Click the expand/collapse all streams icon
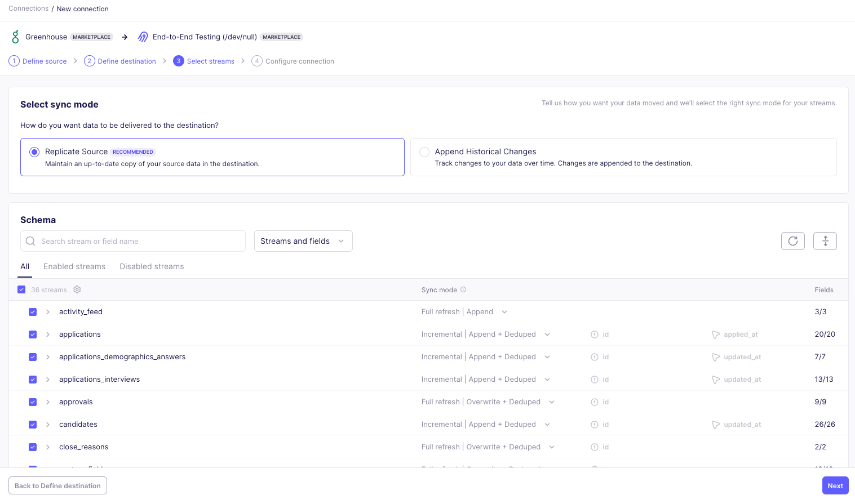 [825, 241]
